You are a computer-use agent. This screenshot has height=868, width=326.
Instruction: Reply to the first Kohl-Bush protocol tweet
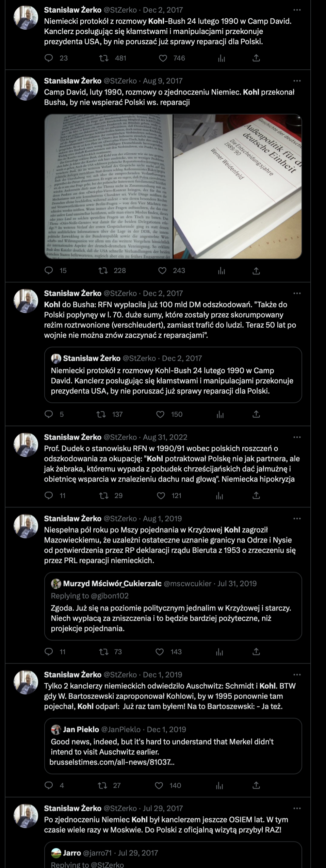point(49,58)
